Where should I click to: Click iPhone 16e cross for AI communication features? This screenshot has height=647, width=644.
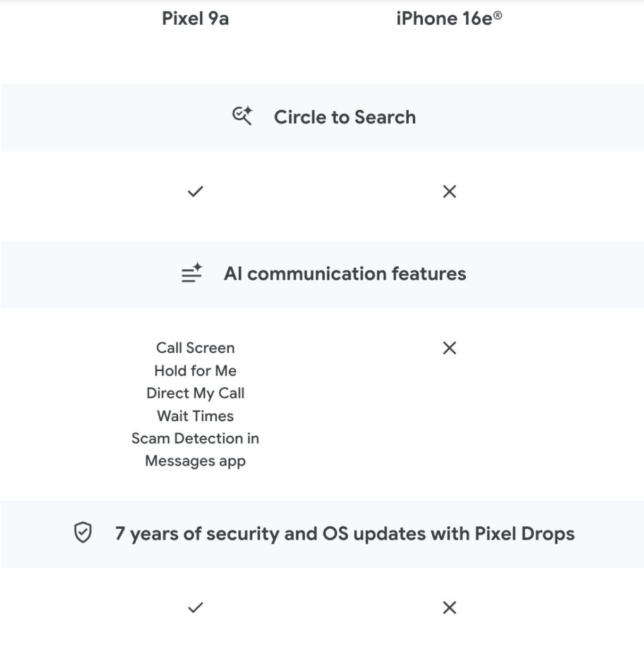pyautogui.click(x=449, y=347)
